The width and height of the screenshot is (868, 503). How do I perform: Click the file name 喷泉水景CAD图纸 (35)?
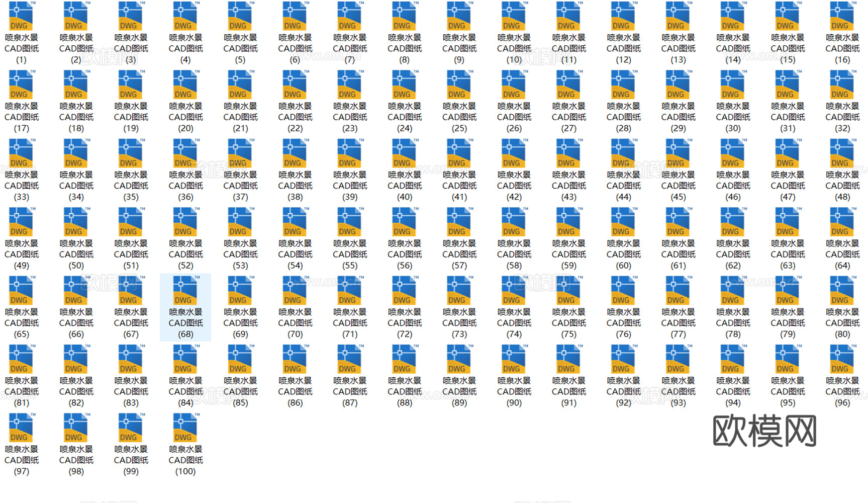point(131,186)
